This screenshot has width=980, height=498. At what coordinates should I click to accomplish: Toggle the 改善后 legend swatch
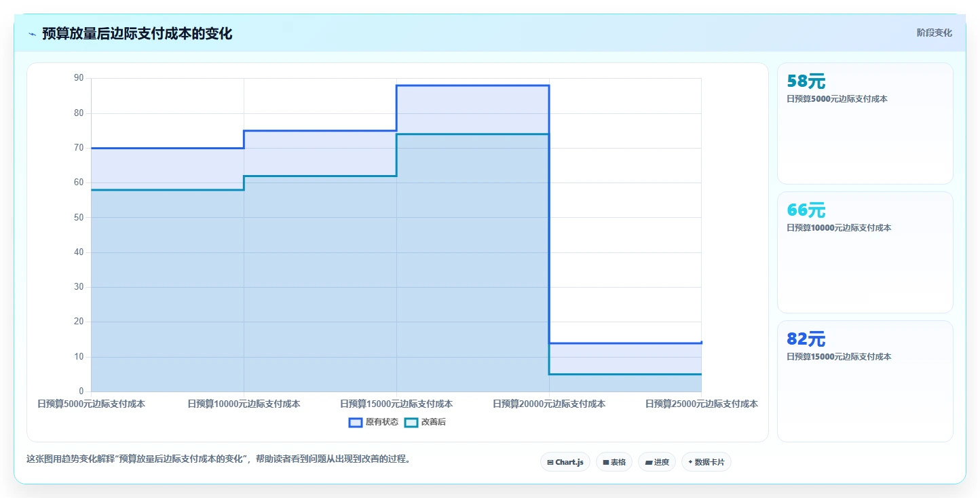coord(411,422)
